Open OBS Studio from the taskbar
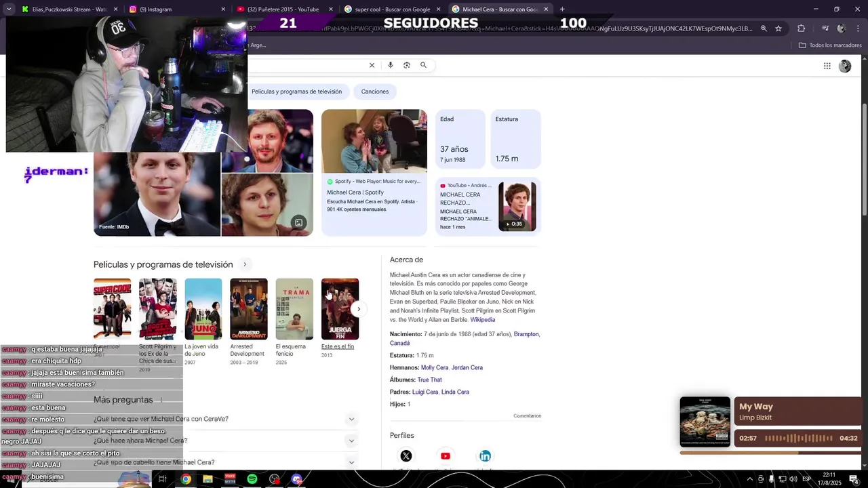 coord(274,479)
